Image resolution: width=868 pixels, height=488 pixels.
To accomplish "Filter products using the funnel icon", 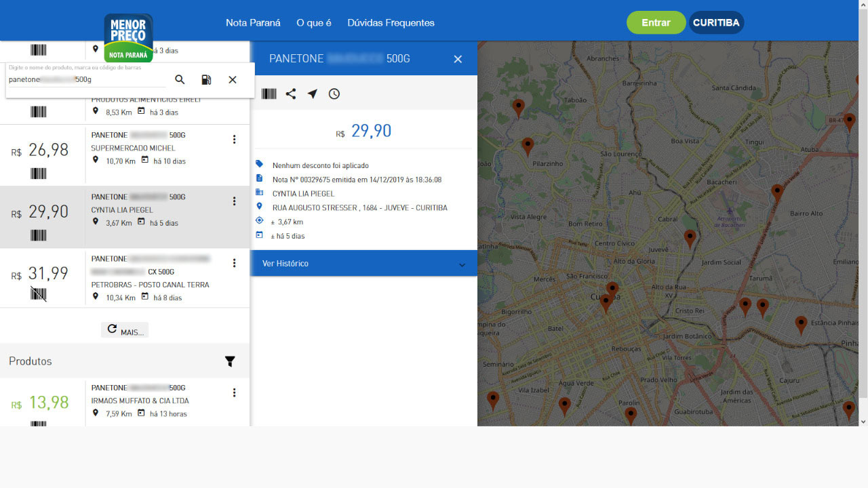I will 230,361.
